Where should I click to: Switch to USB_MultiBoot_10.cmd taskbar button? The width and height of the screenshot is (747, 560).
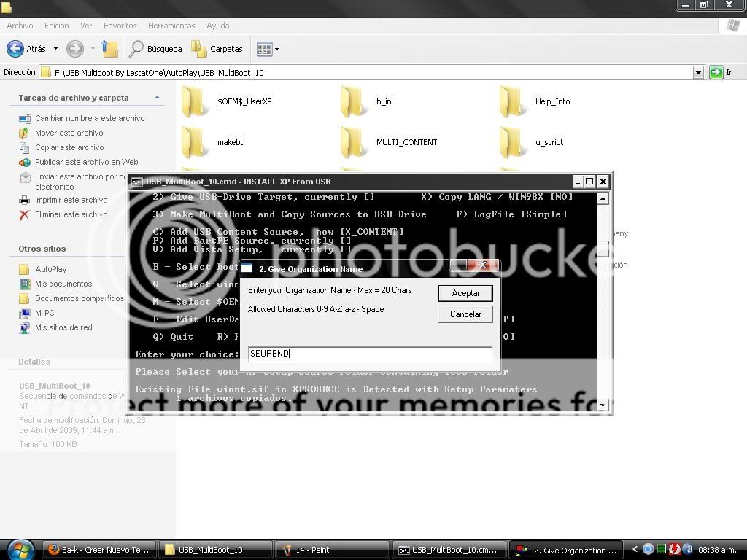[x=449, y=550]
